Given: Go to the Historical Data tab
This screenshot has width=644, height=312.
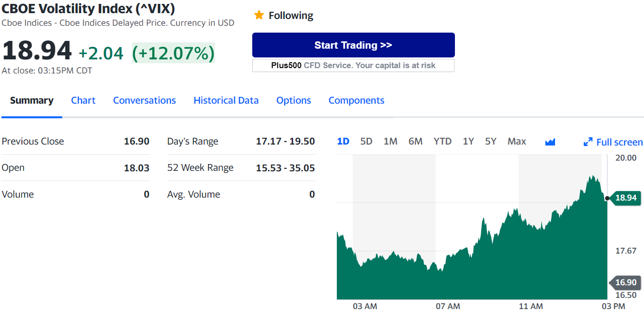Looking at the screenshot, I should point(226,100).
